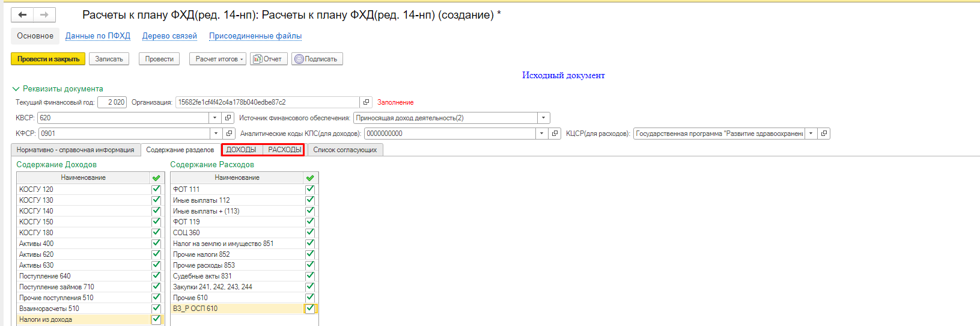Click the Провести button
This screenshot has width=980, height=326.
tap(159, 59)
